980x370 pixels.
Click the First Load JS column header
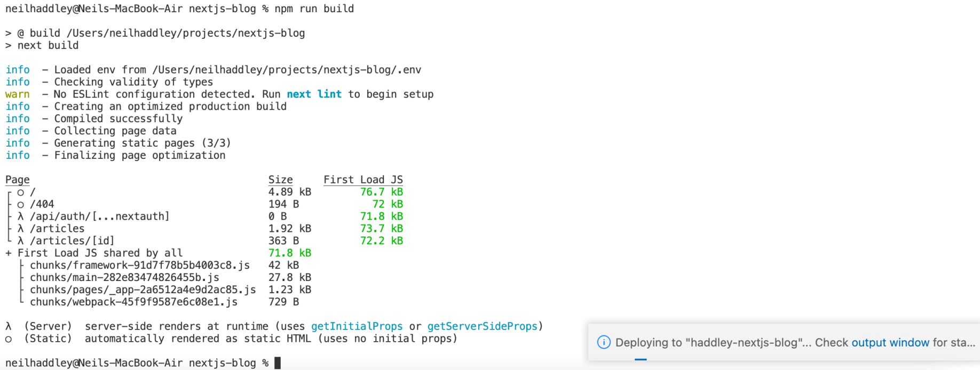363,180
